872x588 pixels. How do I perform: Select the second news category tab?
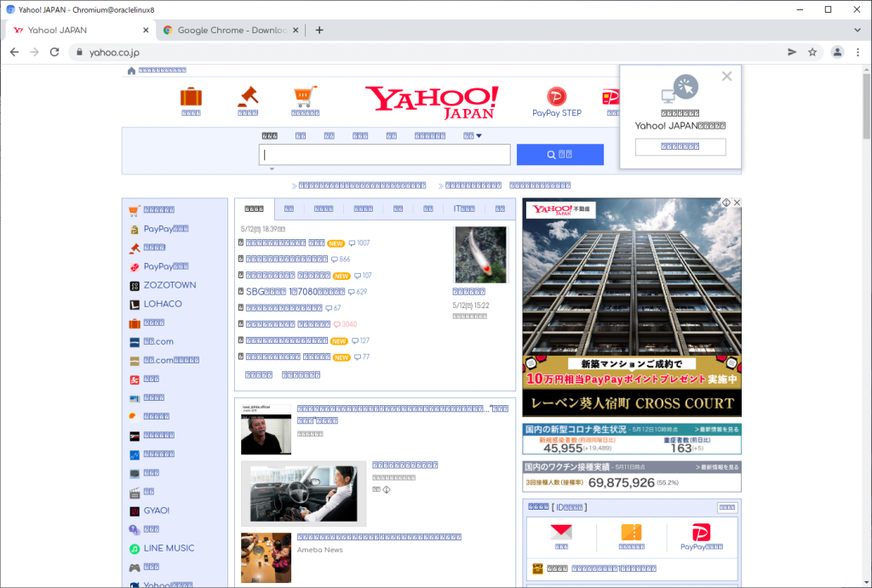[x=289, y=209]
